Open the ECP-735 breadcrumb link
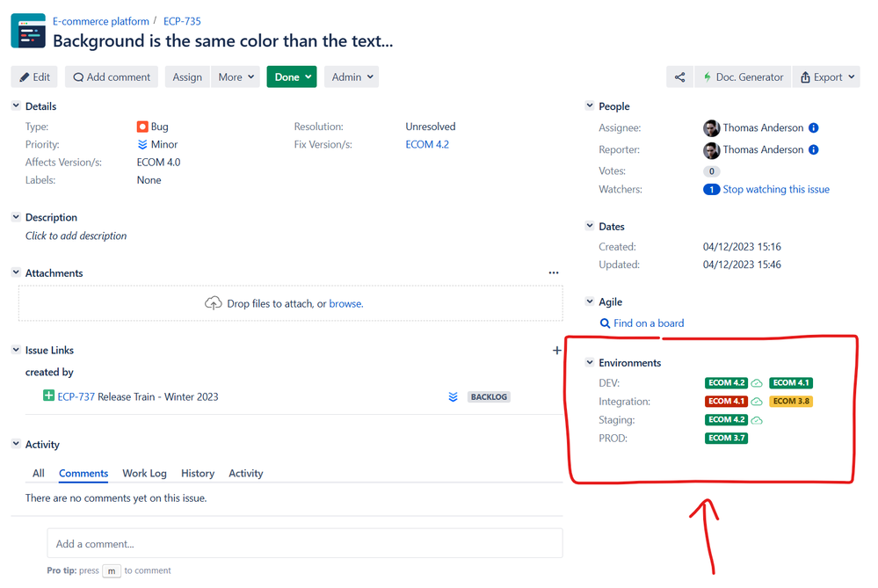 point(182,21)
